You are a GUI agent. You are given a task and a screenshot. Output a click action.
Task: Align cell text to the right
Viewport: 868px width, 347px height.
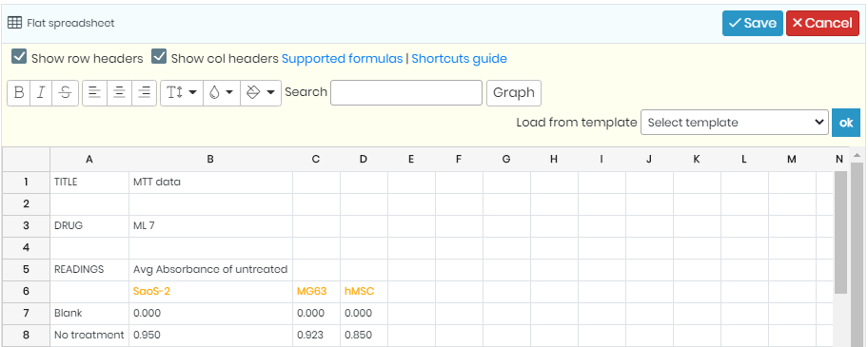pyautogui.click(x=145, y=93)
